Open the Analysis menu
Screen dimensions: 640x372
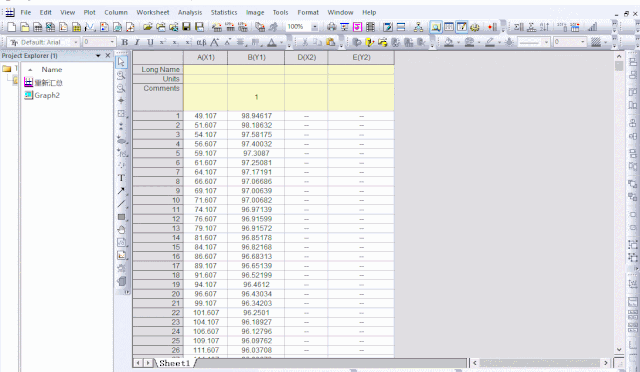(190, 12)
